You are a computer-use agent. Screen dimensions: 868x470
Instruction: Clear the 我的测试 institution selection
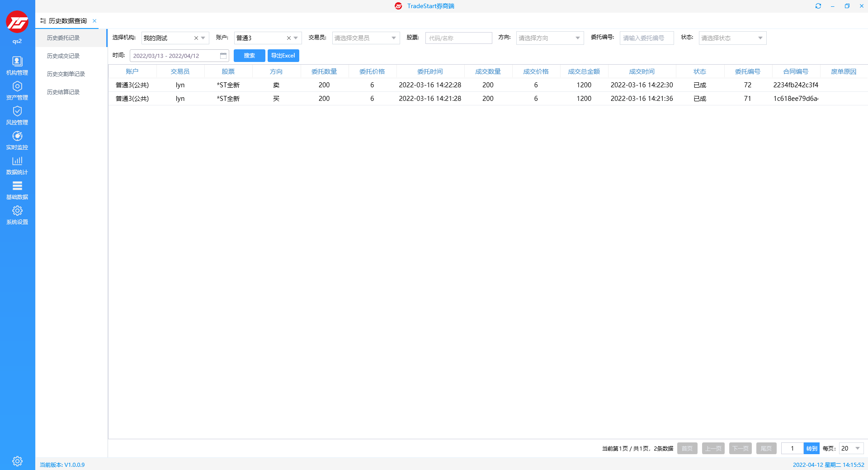(x=196, y=38)
